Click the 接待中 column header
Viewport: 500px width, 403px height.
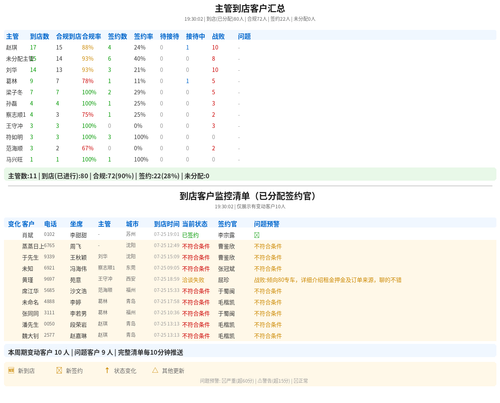coord(195,36)
